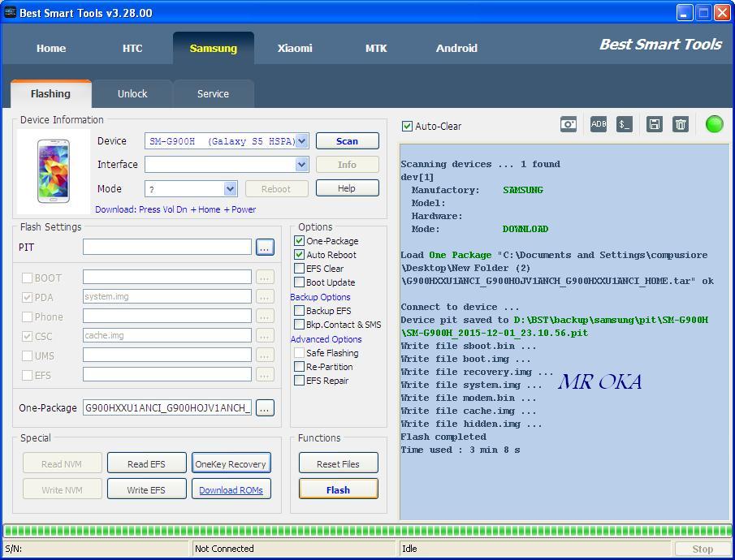Screen dimensions: 735x560
Task: Click the "Not Connected" status text
Action: 224,549
